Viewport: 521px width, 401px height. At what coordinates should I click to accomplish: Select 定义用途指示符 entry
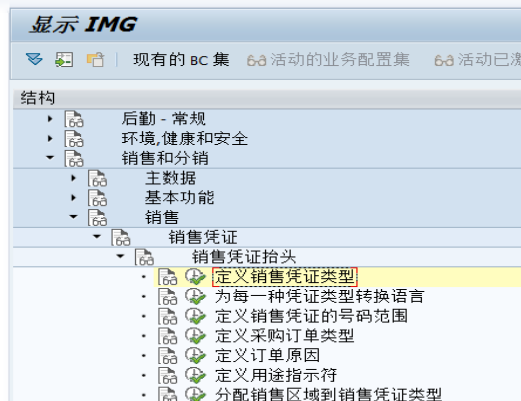click(276, 375)
